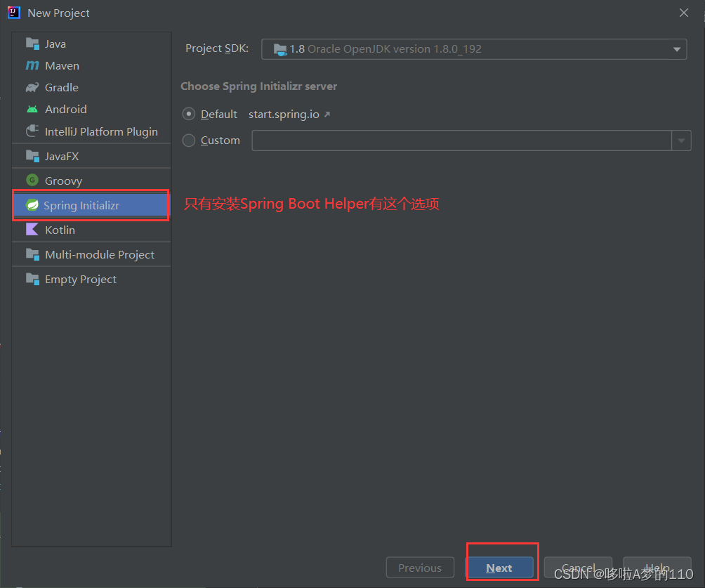Click the JavaFX folder icon
The width and height of the screenshot is (705, 588).
pyautogui.click(x=32, y=156)
